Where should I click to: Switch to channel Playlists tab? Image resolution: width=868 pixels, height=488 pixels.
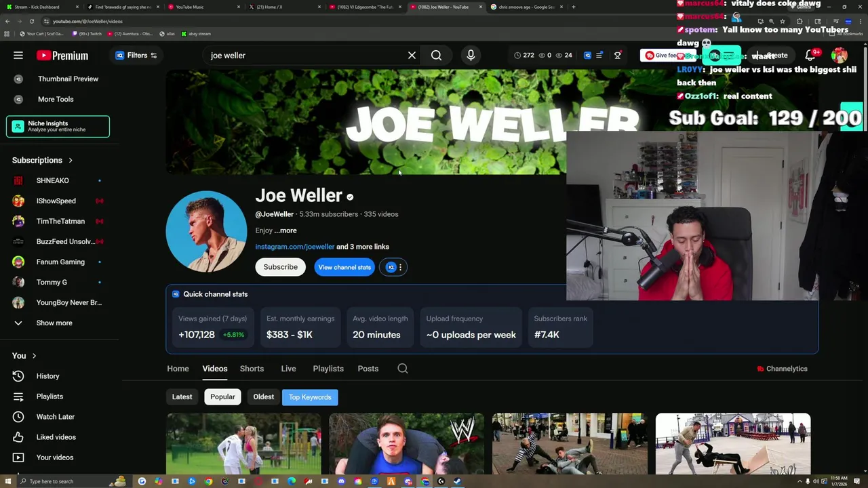(328, 369)
